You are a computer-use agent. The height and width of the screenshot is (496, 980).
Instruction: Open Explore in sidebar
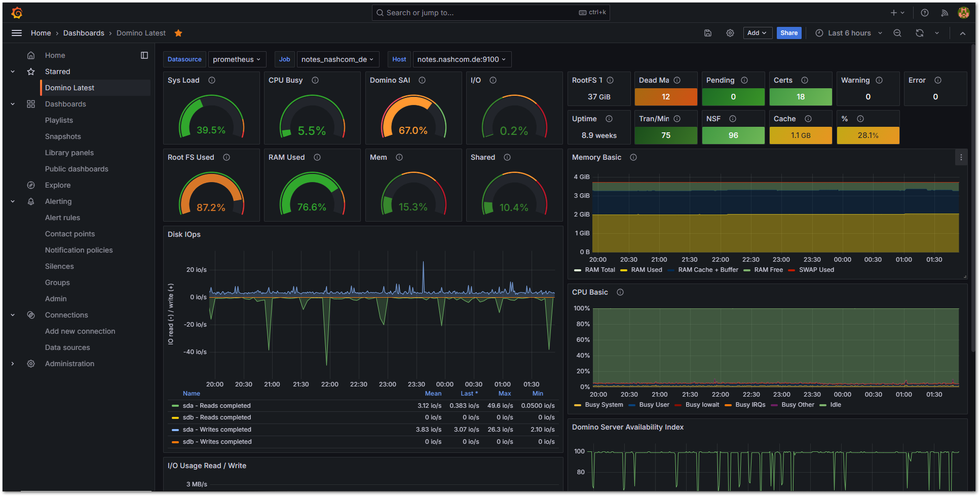click(x=58, y=185)
